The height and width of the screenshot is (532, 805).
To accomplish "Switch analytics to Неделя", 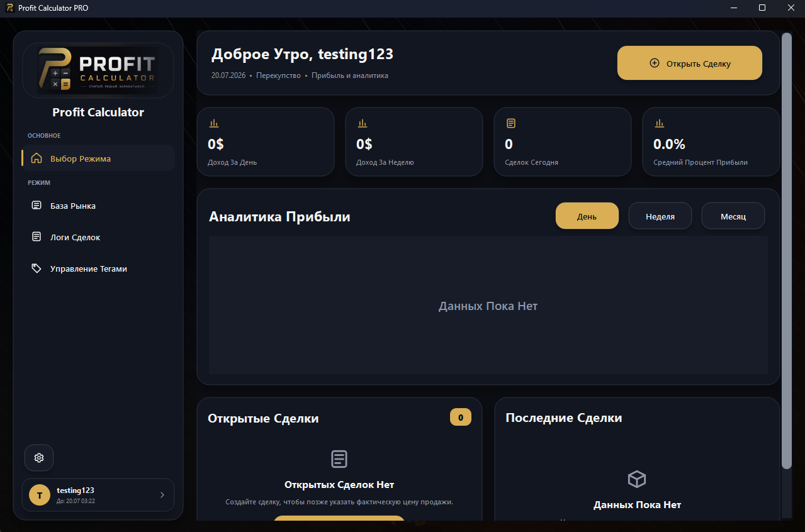I will (660, 216).
